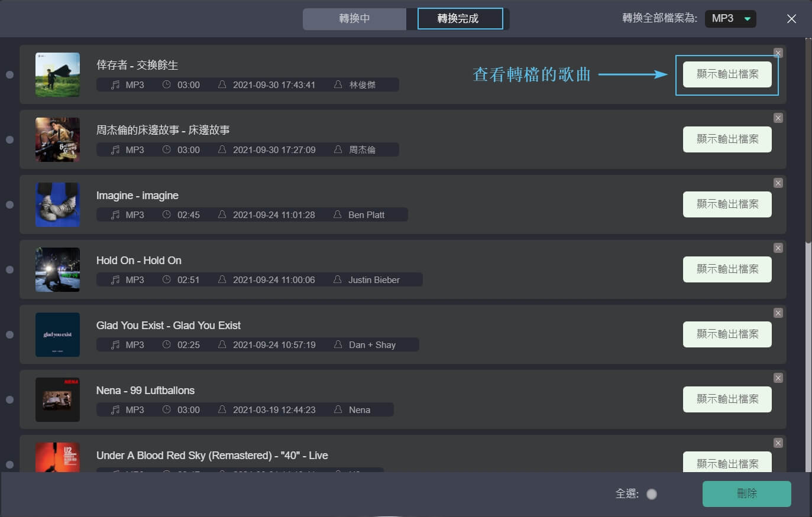Select the radio dot for 倖存者 - 交換餘生
Viewport: 812px width, 517px height.
coord(9,74)
